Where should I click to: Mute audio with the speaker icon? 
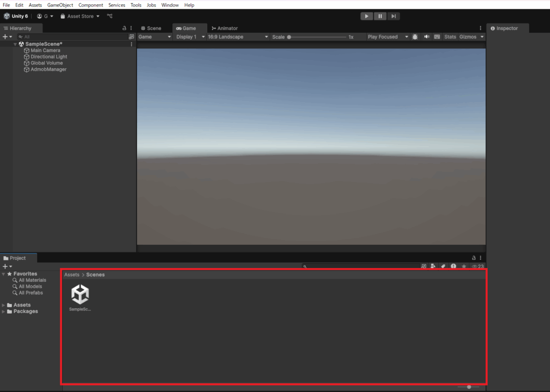(x=426, y=37)
